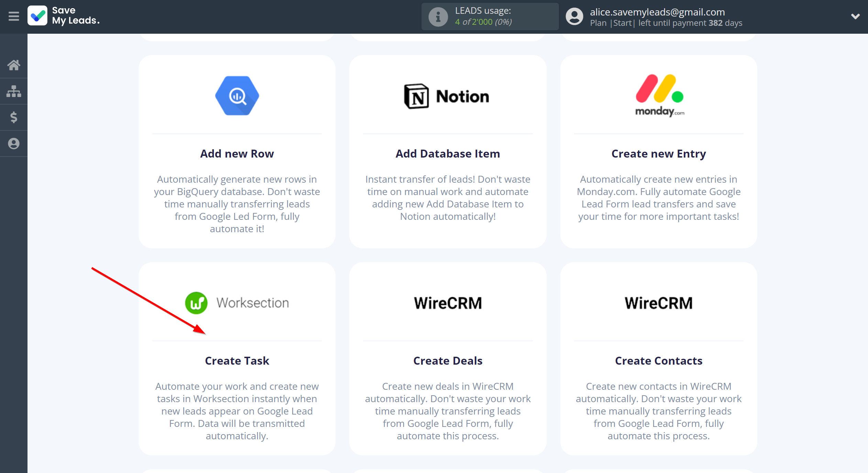
Task: Click the BigQuery card description text
Action: 237,204
